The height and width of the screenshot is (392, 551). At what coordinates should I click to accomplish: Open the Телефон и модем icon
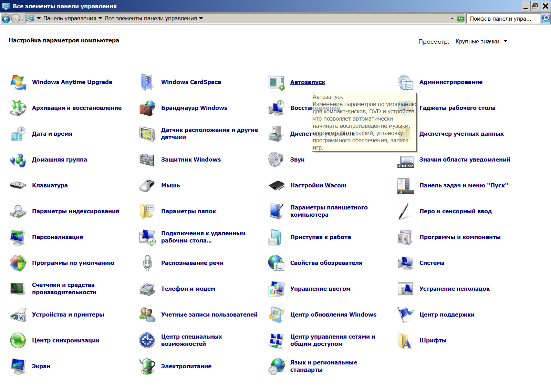tap(147, 289)
